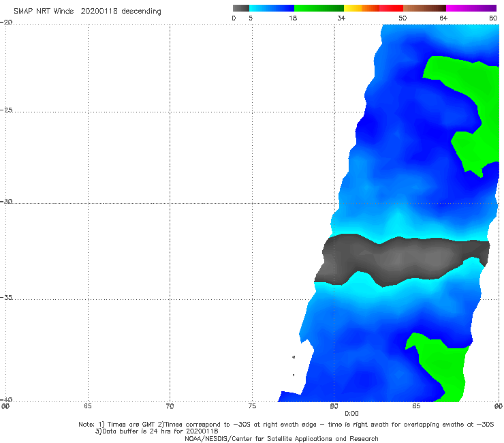504x443 pixels.
Task: Click the latitude label '-35'
Action: (x=6, y=297)
